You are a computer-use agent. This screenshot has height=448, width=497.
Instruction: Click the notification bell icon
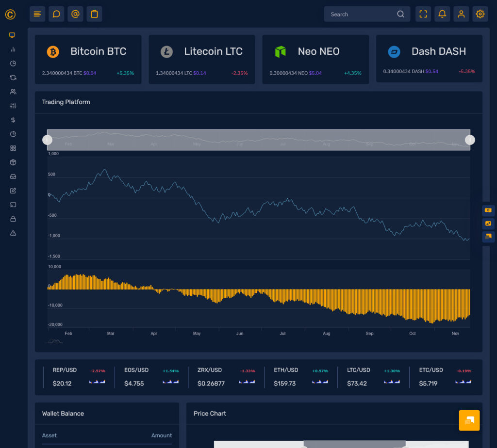pyautogui.click(x=442, y=14)
